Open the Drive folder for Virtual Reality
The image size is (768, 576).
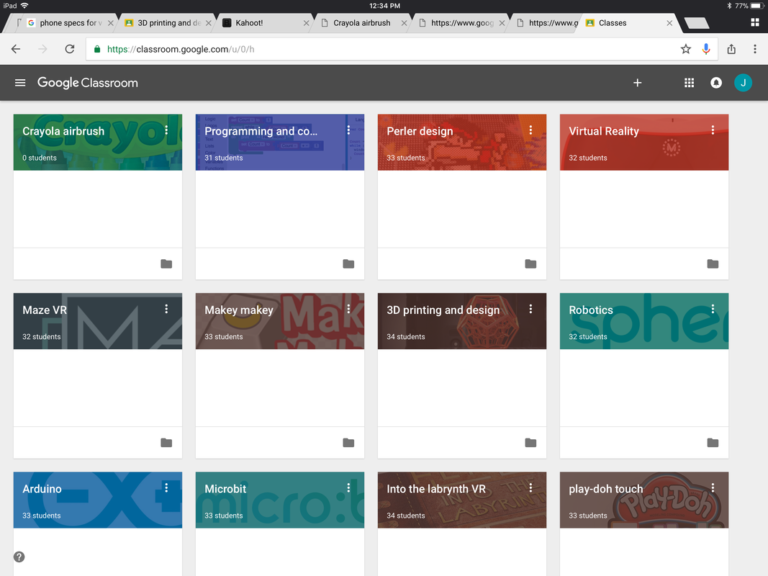click(x=713, y=264)
